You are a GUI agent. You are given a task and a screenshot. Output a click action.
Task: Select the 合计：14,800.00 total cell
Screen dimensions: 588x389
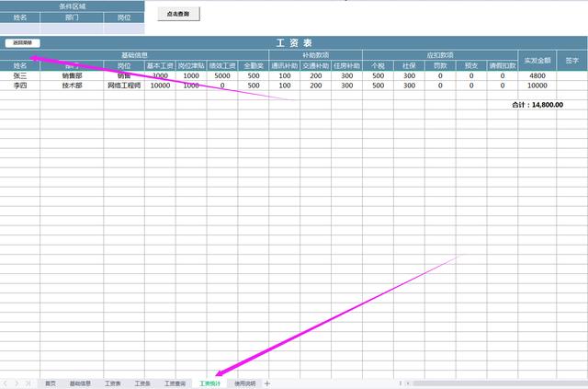point(537,105)
